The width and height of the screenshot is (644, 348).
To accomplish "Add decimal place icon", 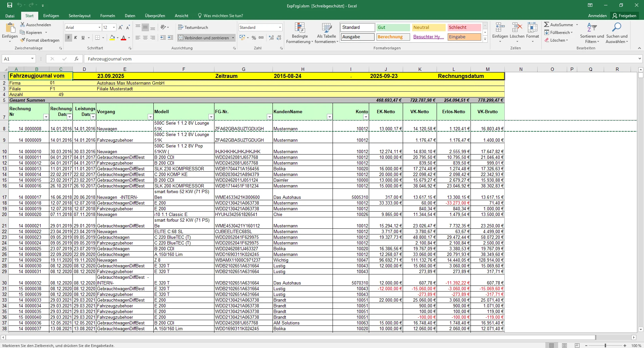I will [x=271, y=38].
